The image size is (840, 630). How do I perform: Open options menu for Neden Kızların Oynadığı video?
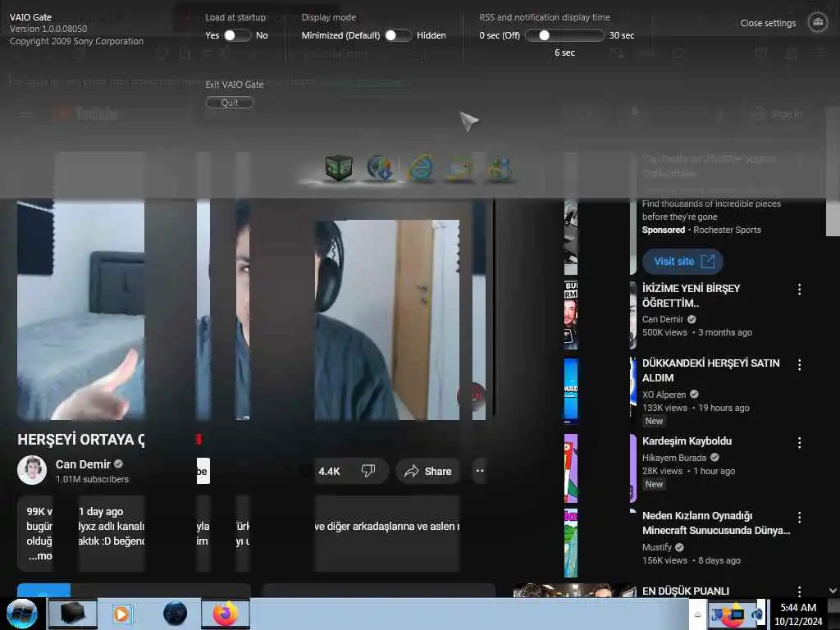[x=799, y=517]
